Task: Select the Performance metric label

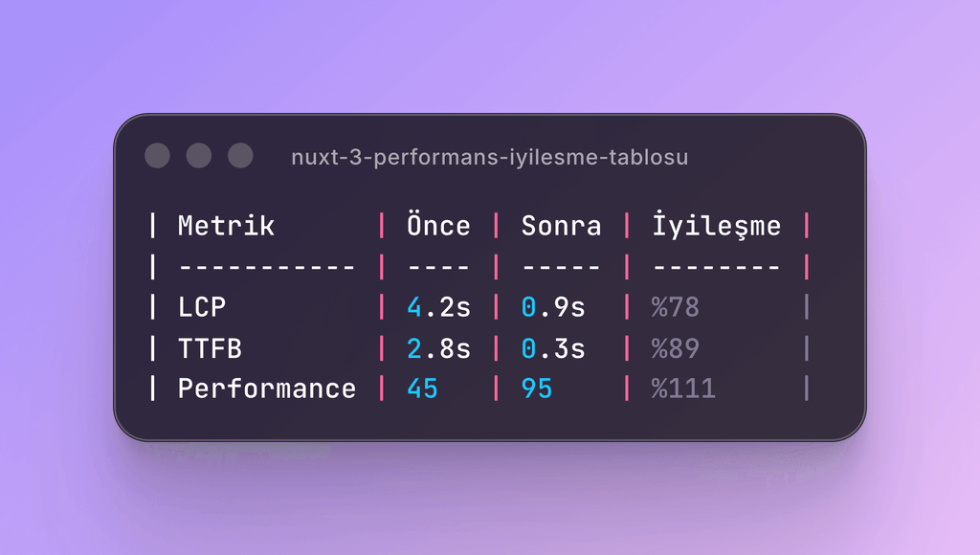Action: pos(265,388)
